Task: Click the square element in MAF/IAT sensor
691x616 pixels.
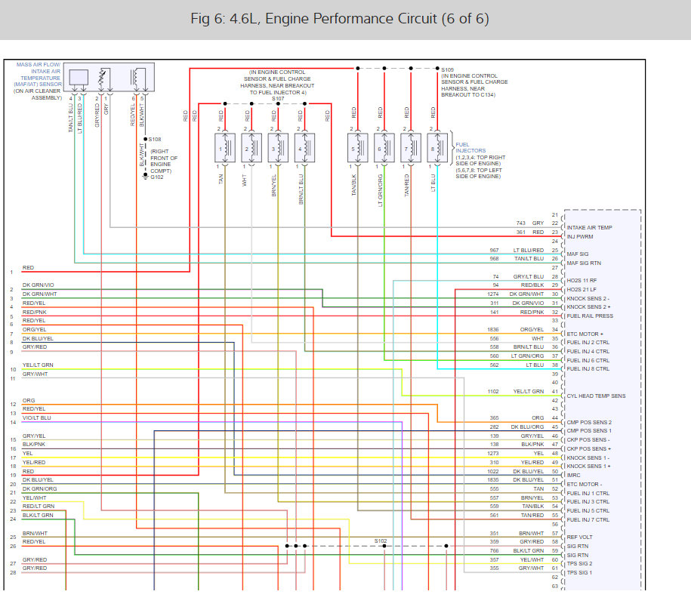Action: (79, 77)
